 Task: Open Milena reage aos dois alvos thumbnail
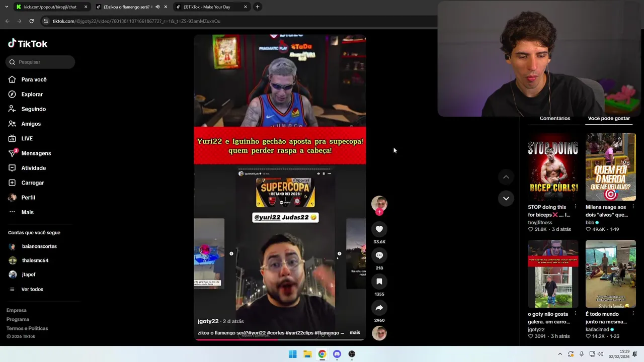click(611, 167)
